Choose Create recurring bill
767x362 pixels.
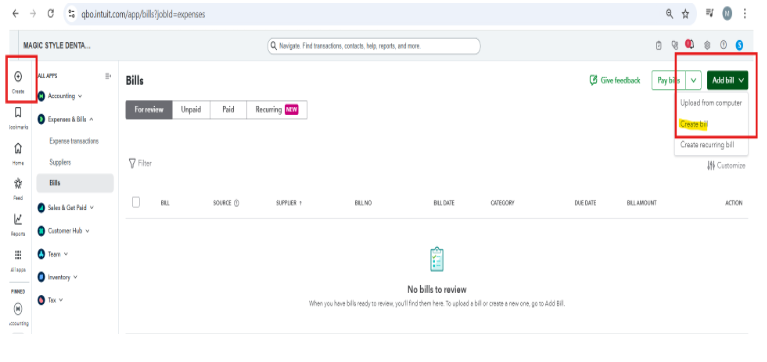[x=707, y=145]
